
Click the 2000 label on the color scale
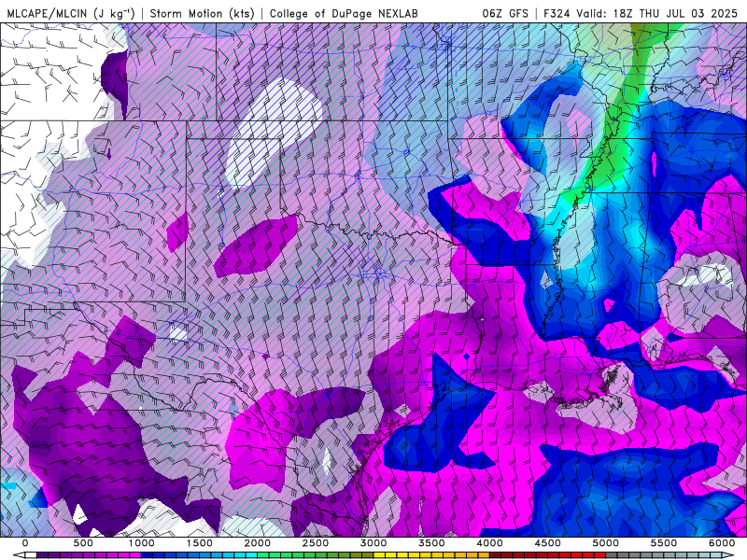tap(258, 543)
